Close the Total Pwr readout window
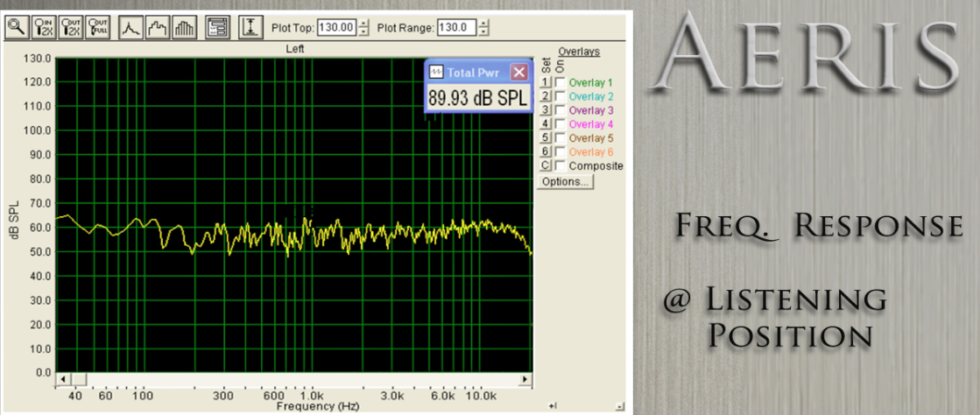The height and width of the screenshot is (415, 980). pos(519,73)
